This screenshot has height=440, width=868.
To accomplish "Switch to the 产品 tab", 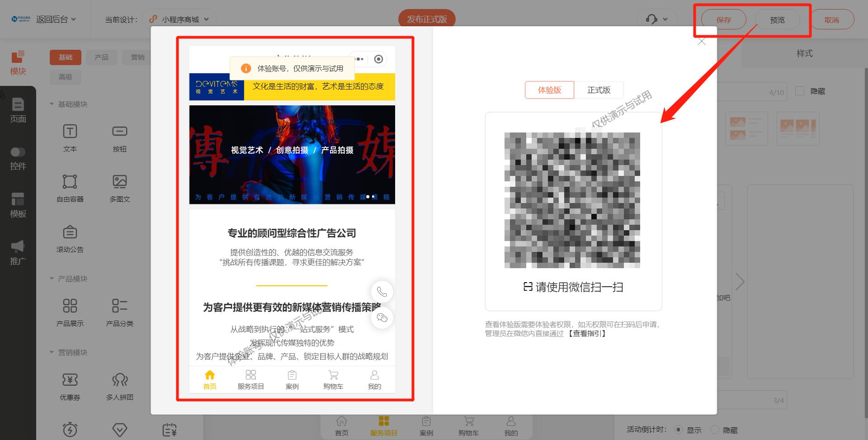I will coord(102,57).
